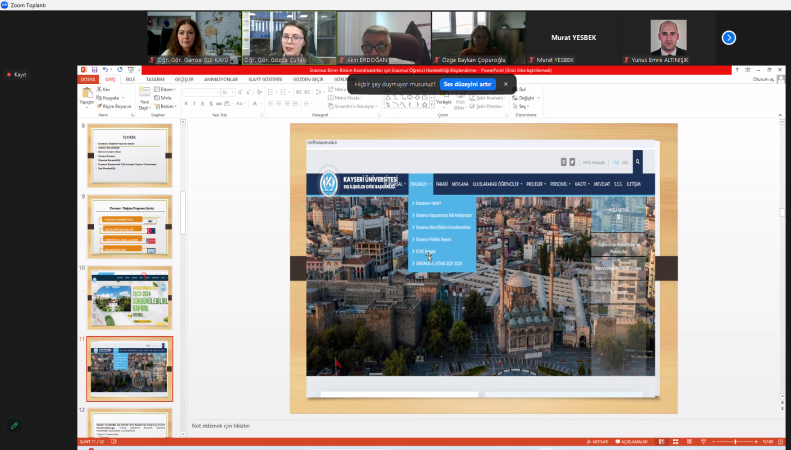The width and height of the screenshot is (791, 450).
Task: Click Zoom out minus on status bar
Action: (713, 442)
